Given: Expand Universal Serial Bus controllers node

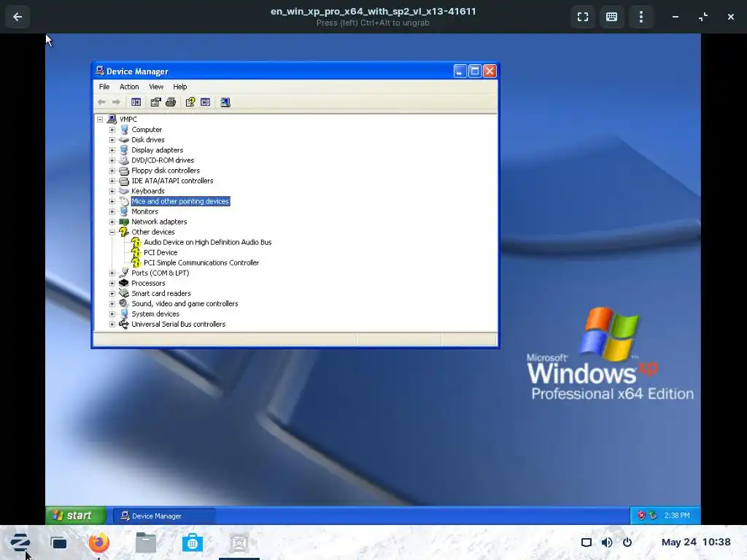Looking at the screenshot, I should tap(112, 324).
